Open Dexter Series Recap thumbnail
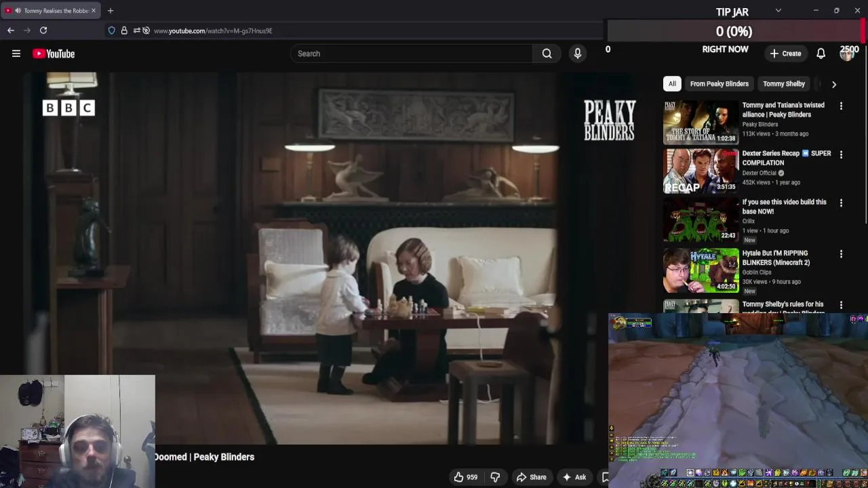 click(701, 171)
